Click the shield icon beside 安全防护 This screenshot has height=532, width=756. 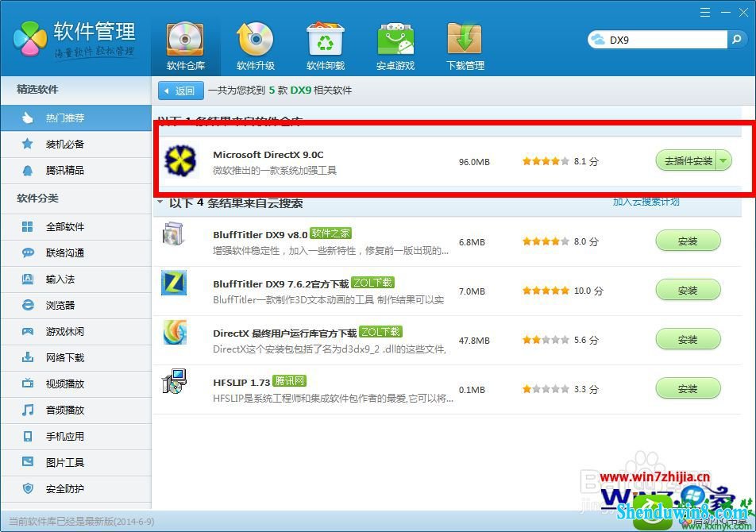pyautogui.click(x=28, y=488)
